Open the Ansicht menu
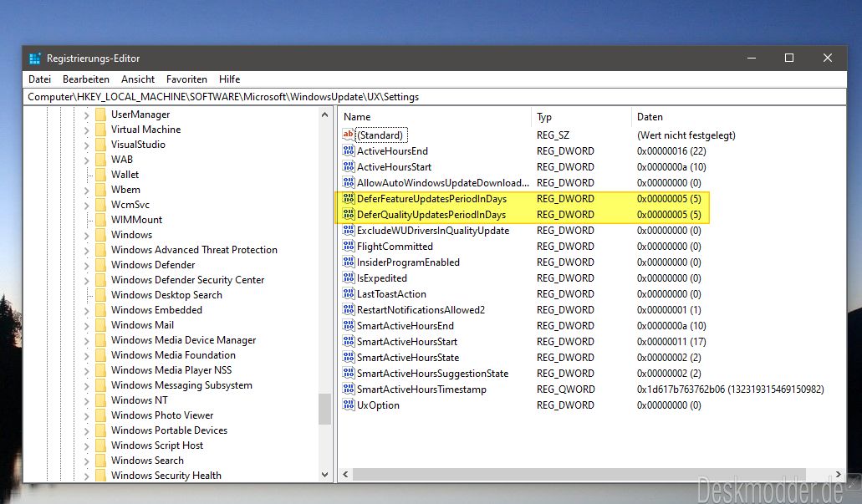862x504 pixels. coord(138,79)
